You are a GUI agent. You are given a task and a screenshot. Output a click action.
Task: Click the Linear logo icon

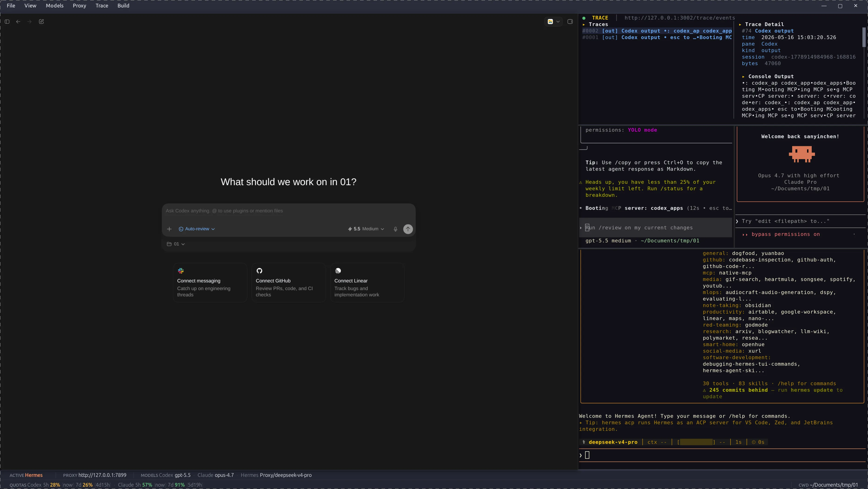pyautogui.click(x=338, y=271)
